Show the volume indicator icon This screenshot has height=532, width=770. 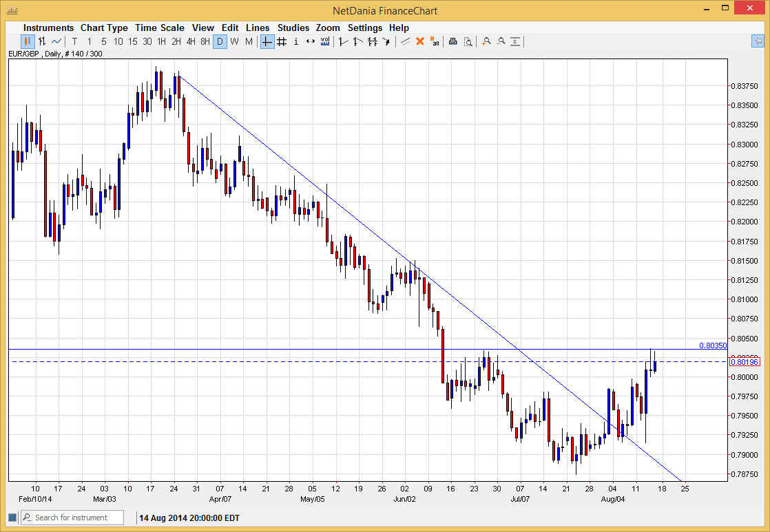(x=324, y=41)
